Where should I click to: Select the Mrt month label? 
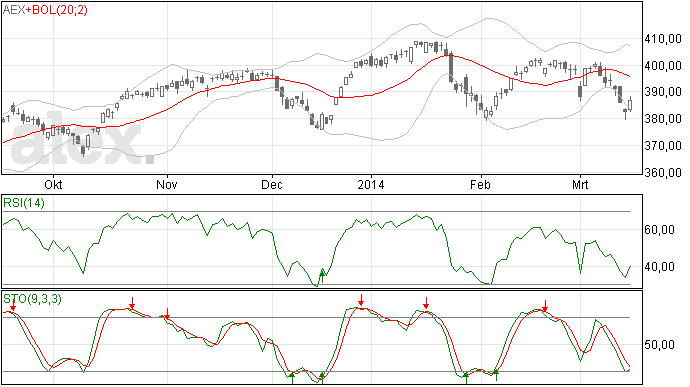[580, 184]
